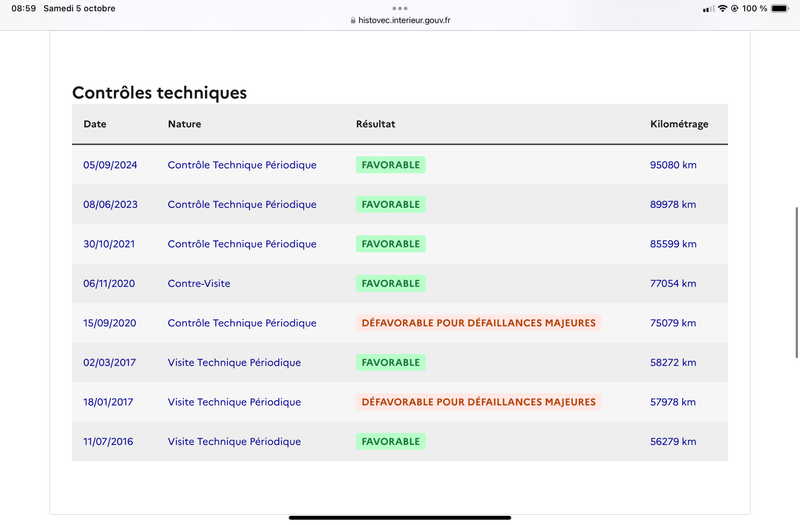Click the FAVORABLE badge for 11/07/2016
Screen dimensions: 800x525
(391, 442)
